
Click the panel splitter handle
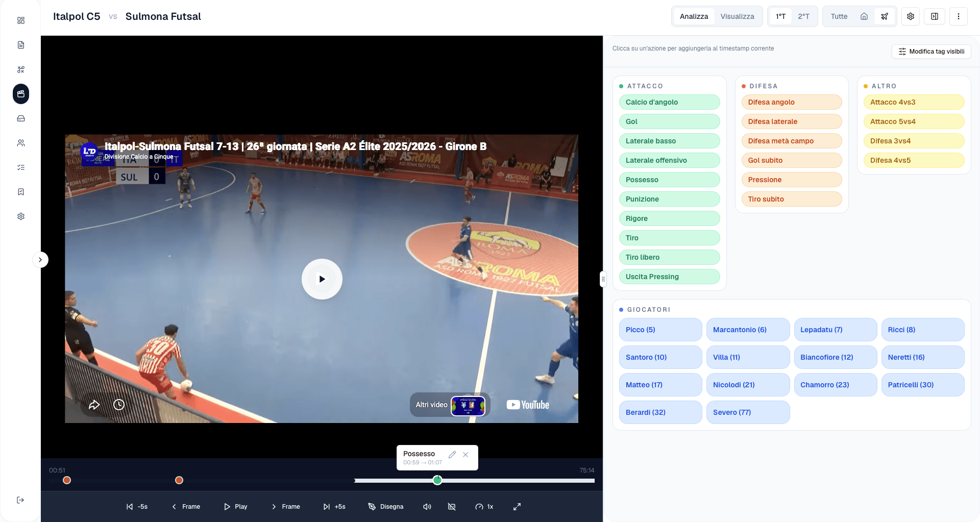pyautogui.click(x=603, y=279)
